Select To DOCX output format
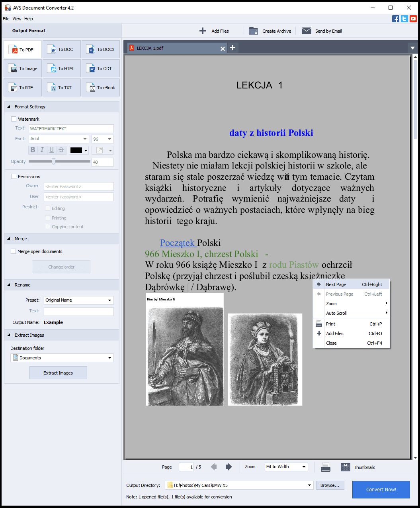The image size is (420, 508). 101,49
